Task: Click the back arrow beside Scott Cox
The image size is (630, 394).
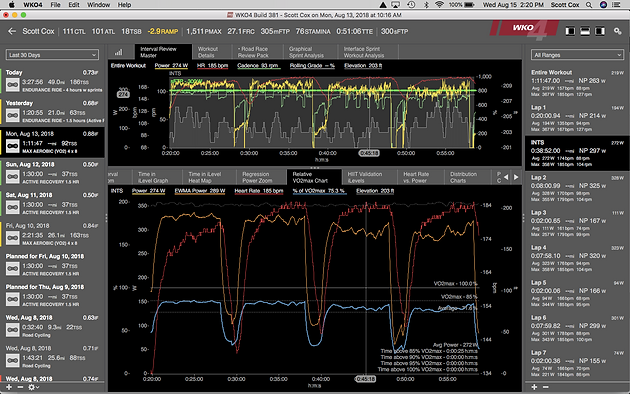Action: [x=12, y=31]
